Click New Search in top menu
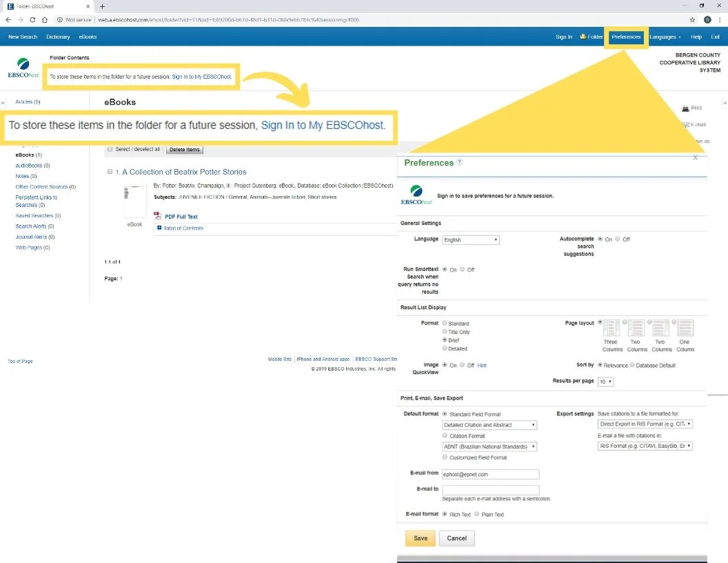 [23, 37]
